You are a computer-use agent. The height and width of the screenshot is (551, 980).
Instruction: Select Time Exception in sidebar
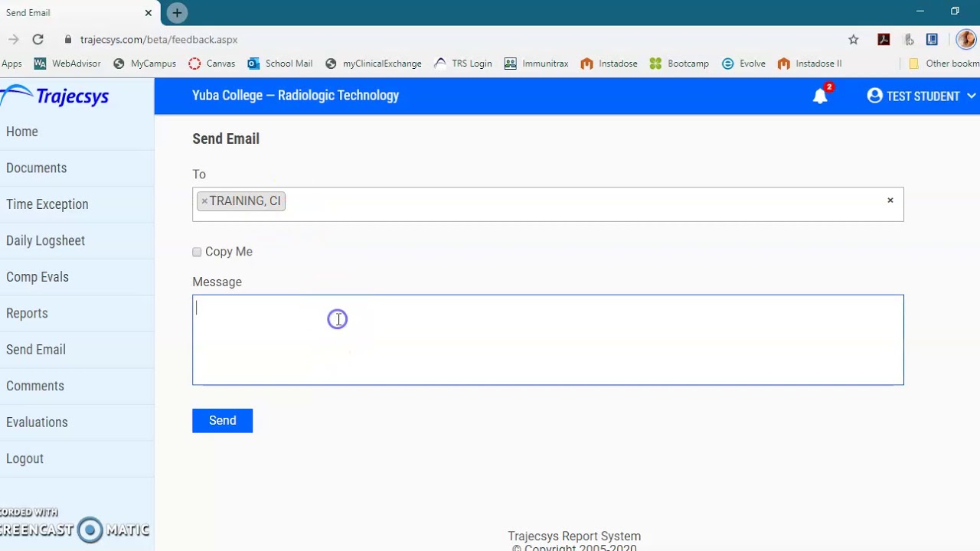click(x=47, y=204)
